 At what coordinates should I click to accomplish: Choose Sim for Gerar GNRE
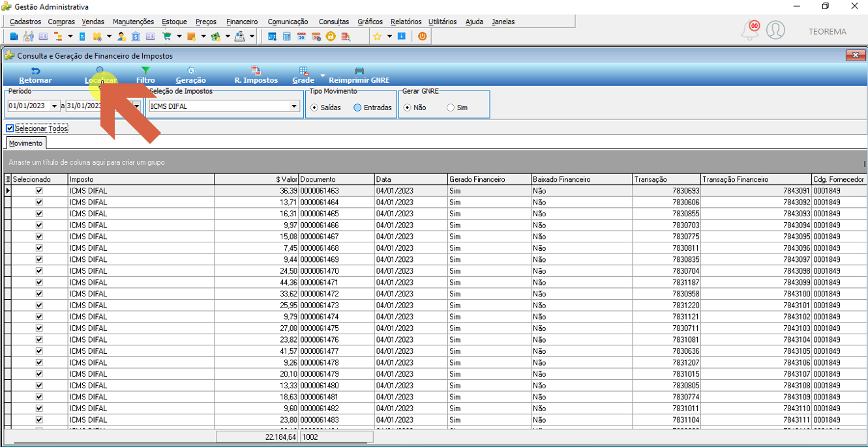click(451, 108)
